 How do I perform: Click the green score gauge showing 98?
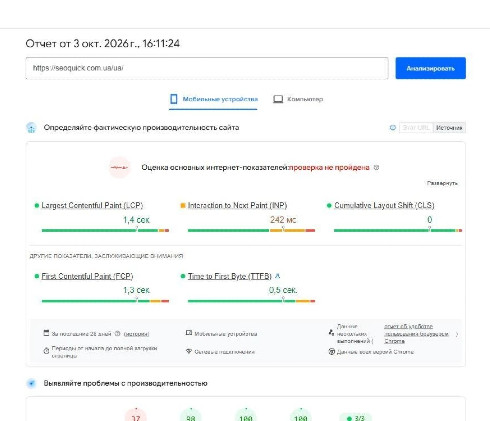pyautogui.click(x=191, y=415)
